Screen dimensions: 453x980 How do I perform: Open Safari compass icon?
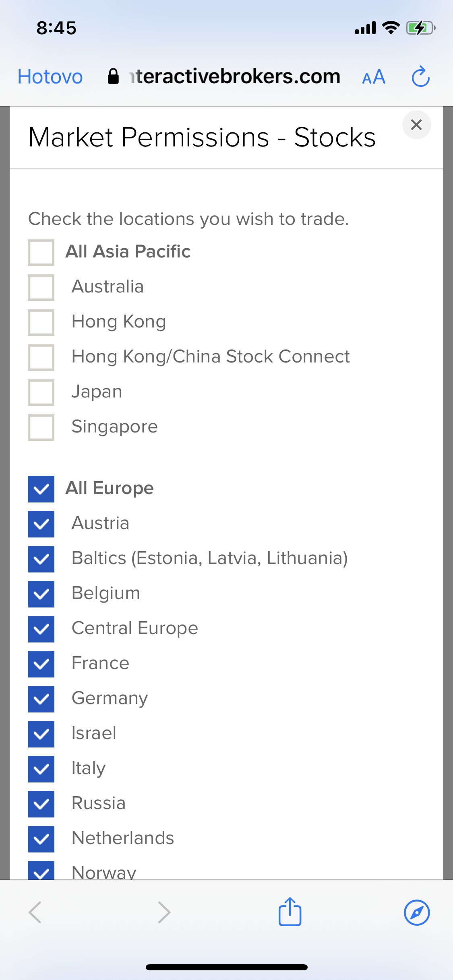pyautogui.click(x=417, y=912)
